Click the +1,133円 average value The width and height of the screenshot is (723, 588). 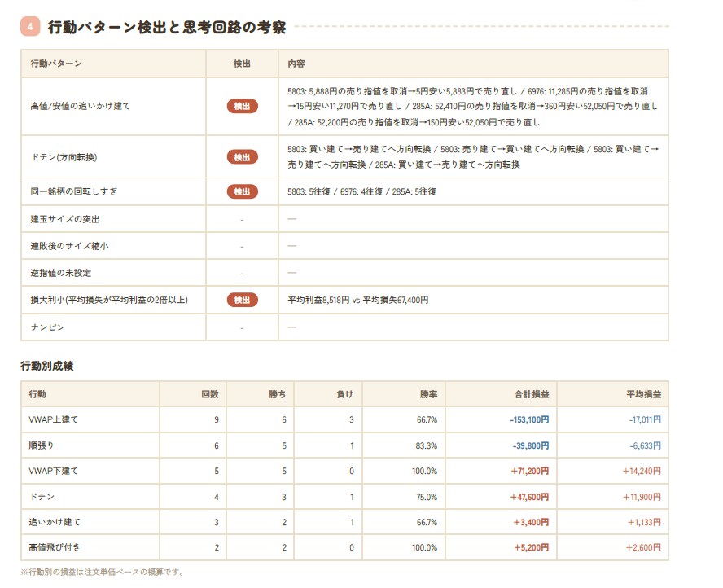coord(644,522)
